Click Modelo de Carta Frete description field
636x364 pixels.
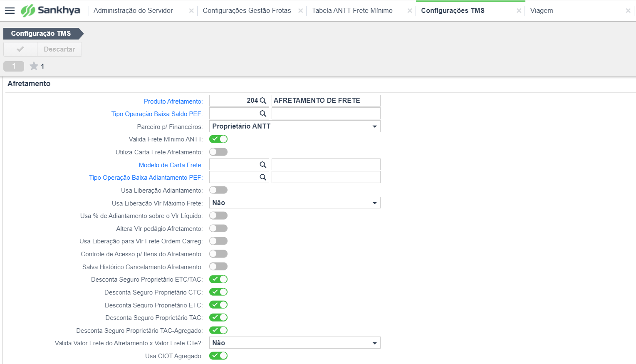click(x=326, y=165)
